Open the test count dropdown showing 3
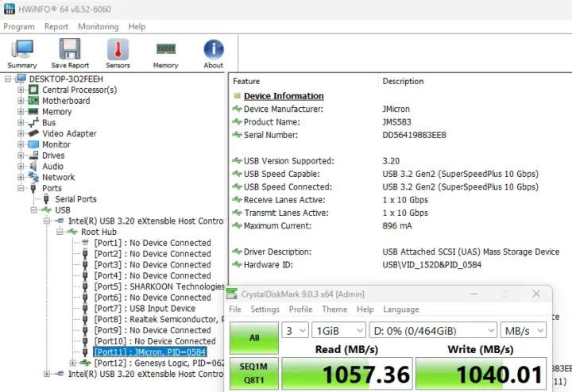The height and width of the screenshot is (392, 572). pos(295,330)
